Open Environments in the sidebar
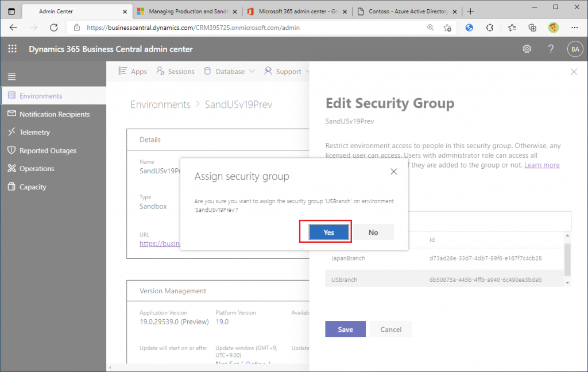Screen dimensions: 588x372 click(x=53, y=96)
